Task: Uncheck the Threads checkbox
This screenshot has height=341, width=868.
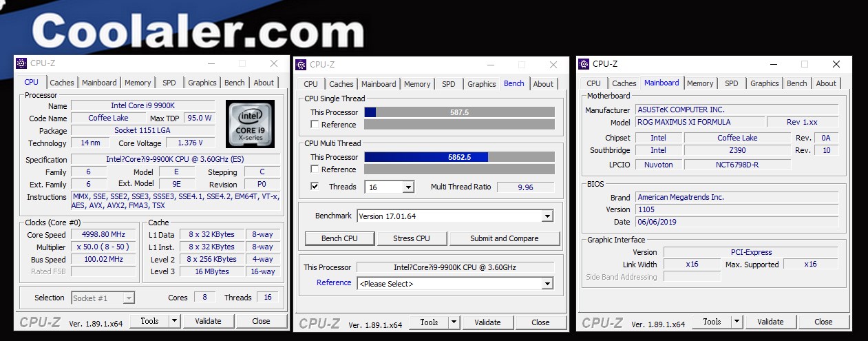Action: (x=315, y=187)
